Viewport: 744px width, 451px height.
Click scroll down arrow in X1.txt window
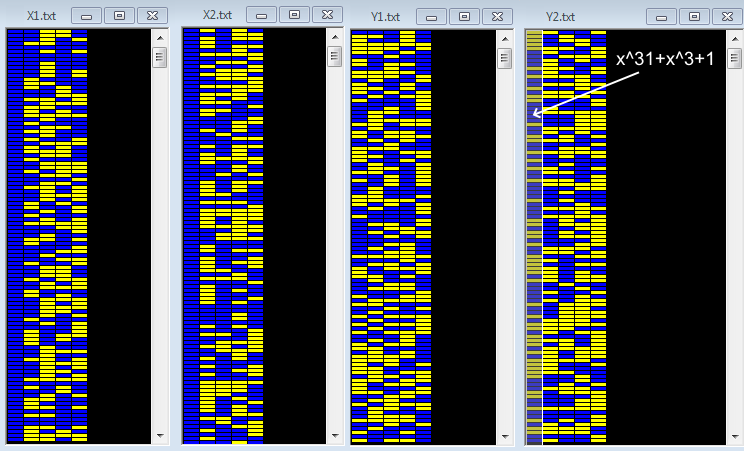click(x=160, y=435)
